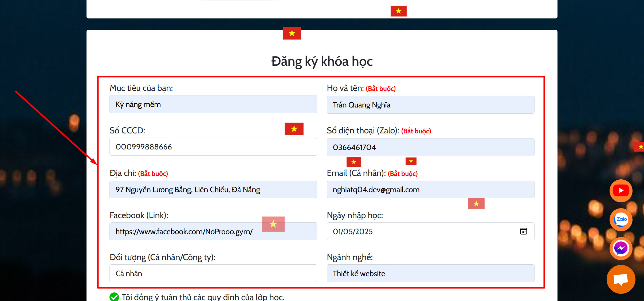Click the Zalo phone number field
Screen dimensions: 644x301
[430, 147]
